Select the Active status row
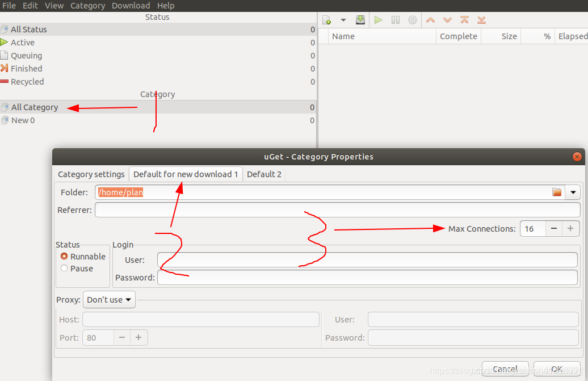Viewport: 588px width, 381px height. coord(158,43)
